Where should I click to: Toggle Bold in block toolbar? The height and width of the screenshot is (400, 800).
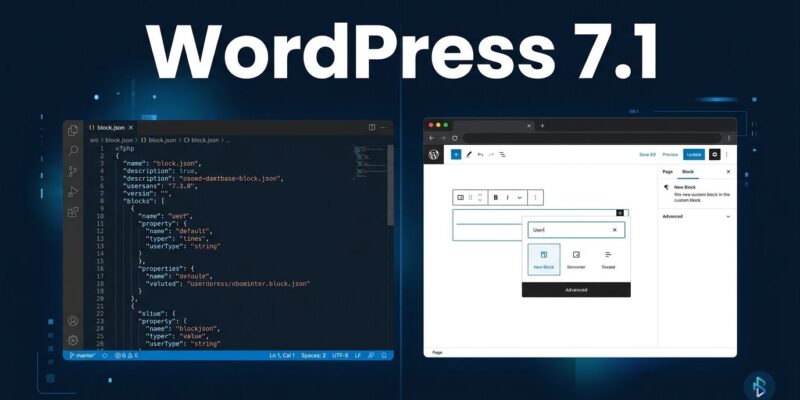[x=495, y=197]
